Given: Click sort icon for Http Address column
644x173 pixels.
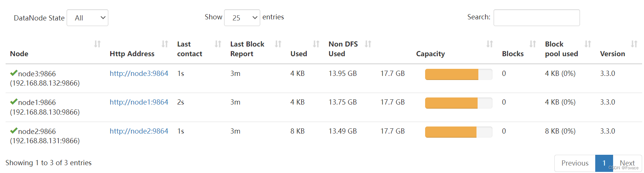Looking at the screenshot, I should click(165, 44).
